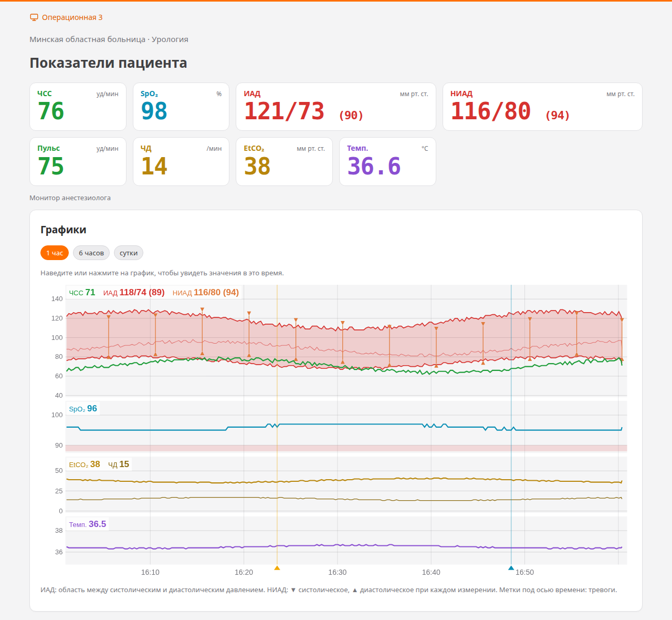Image resolution: width=672 pixels, height=620 pixels.
Task: Click the Темп. card value 36.6
Action: (x=374, y=167)
